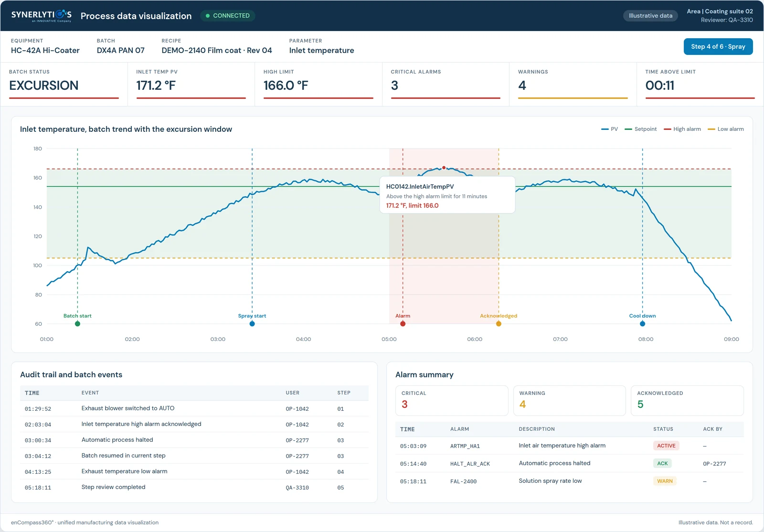Viewport: 764px width, 532px height.
Task: Select the Inlet temperature high alarm acknowledged event
Action: point(194,424)
